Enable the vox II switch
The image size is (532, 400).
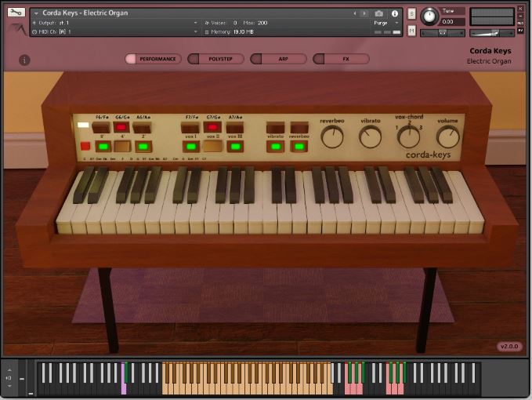click(213, 147)
